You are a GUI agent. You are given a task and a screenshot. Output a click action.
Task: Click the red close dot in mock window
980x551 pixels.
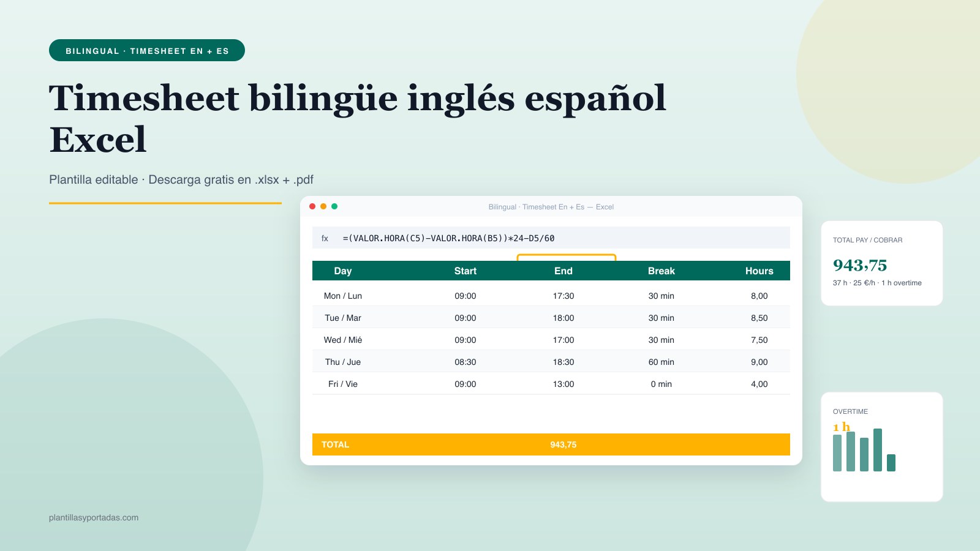pos(312,206)
